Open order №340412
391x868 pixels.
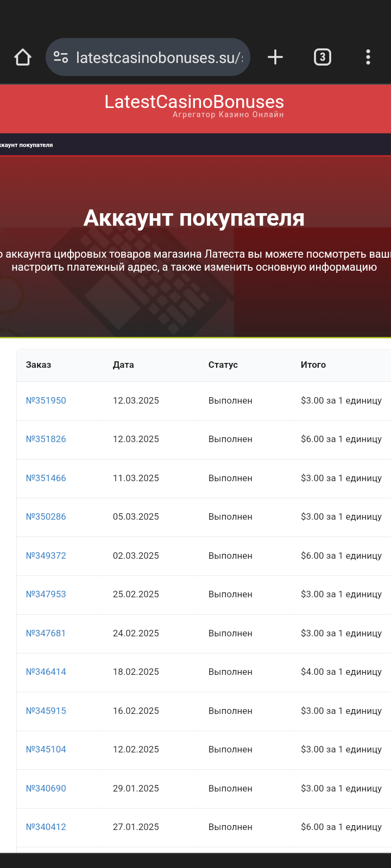click(46, 827)
